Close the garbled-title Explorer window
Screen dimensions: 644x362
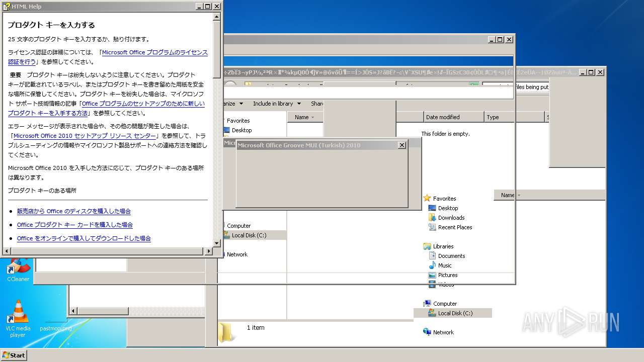(600, 72)
